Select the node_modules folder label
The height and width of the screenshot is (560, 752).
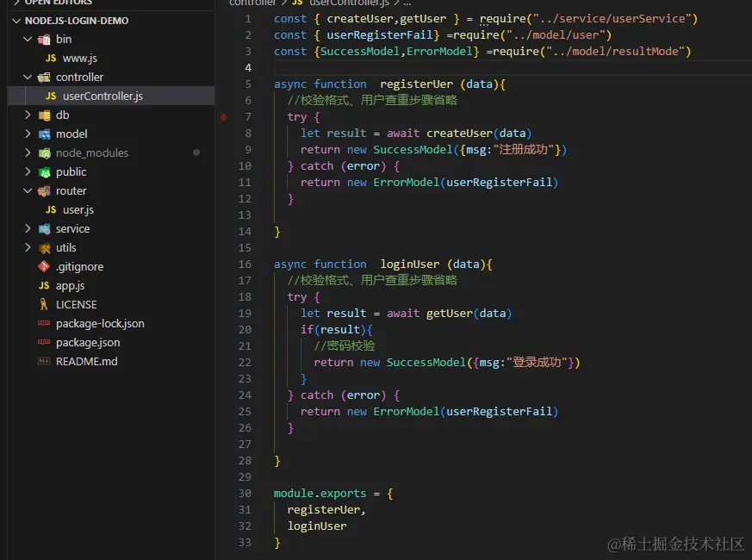tap(92, 153)
